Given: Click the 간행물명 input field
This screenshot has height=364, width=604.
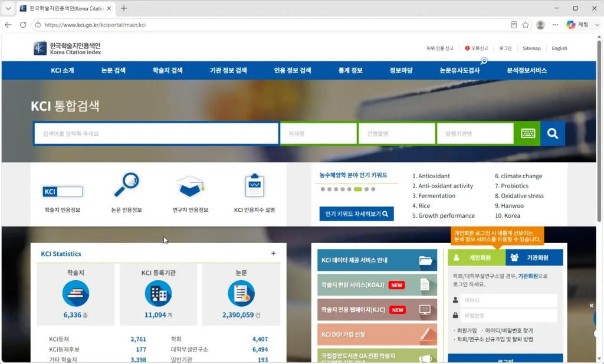Looking at the screenshot, I should click(x=396, y=133).
